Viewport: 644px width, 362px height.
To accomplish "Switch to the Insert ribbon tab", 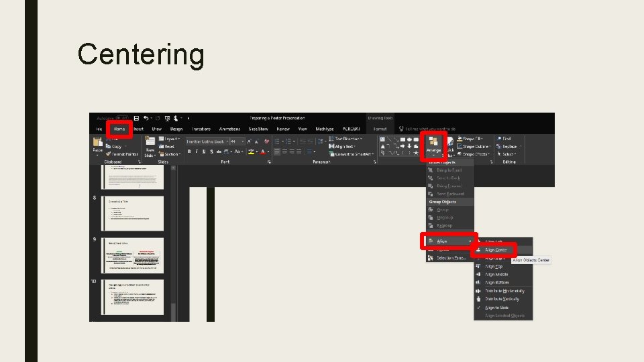I will point(138,129).
